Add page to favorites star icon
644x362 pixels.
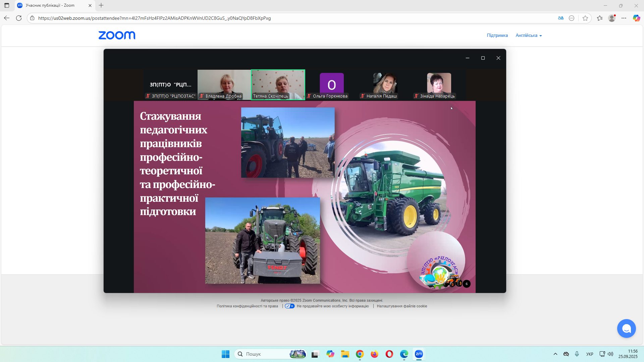[585, 18]
